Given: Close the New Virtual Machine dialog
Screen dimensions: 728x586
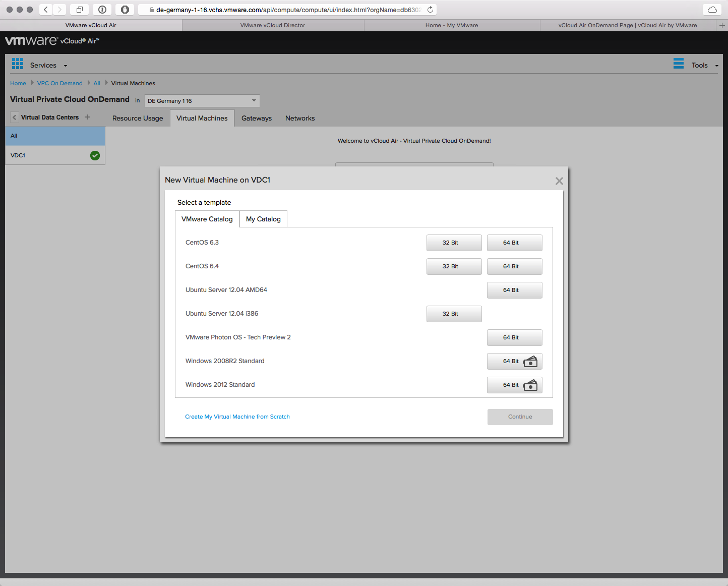Looking at the screenshot, I should tap(559, 181).
